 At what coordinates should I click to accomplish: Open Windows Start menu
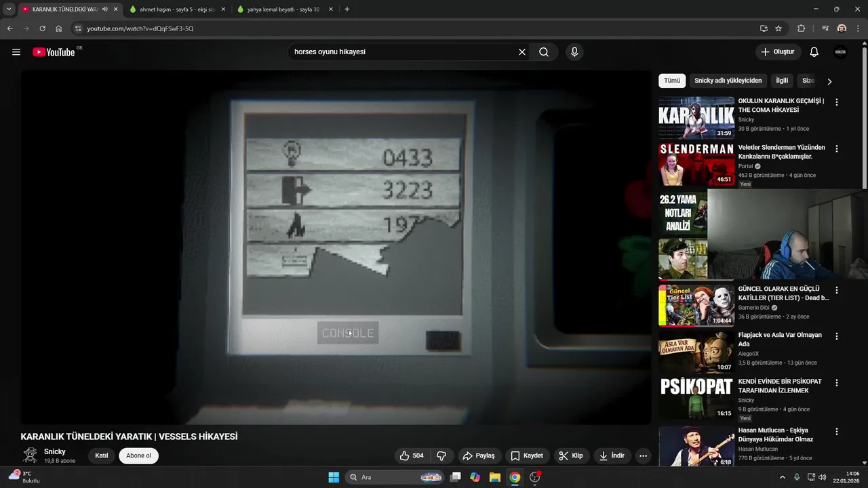334,477
